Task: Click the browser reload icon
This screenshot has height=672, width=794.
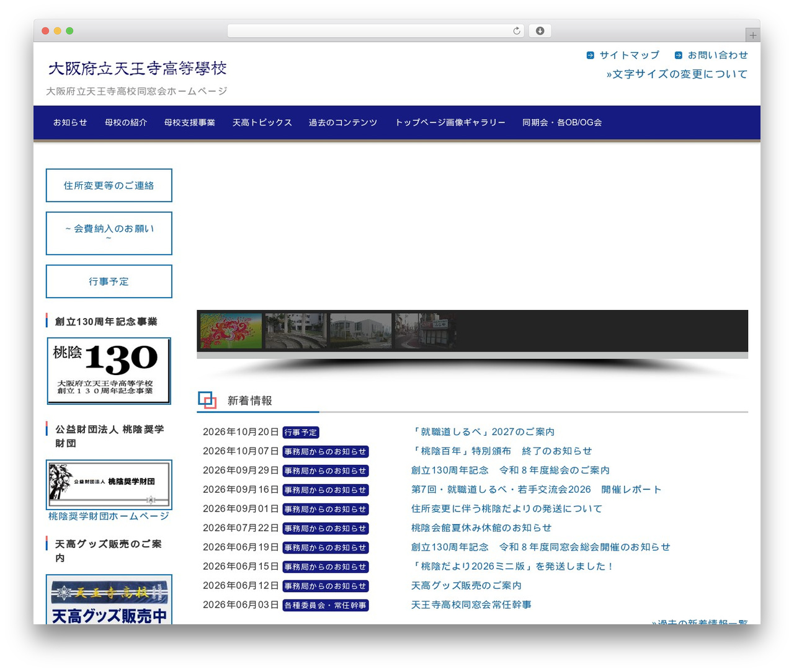Action: coord(516,31)
